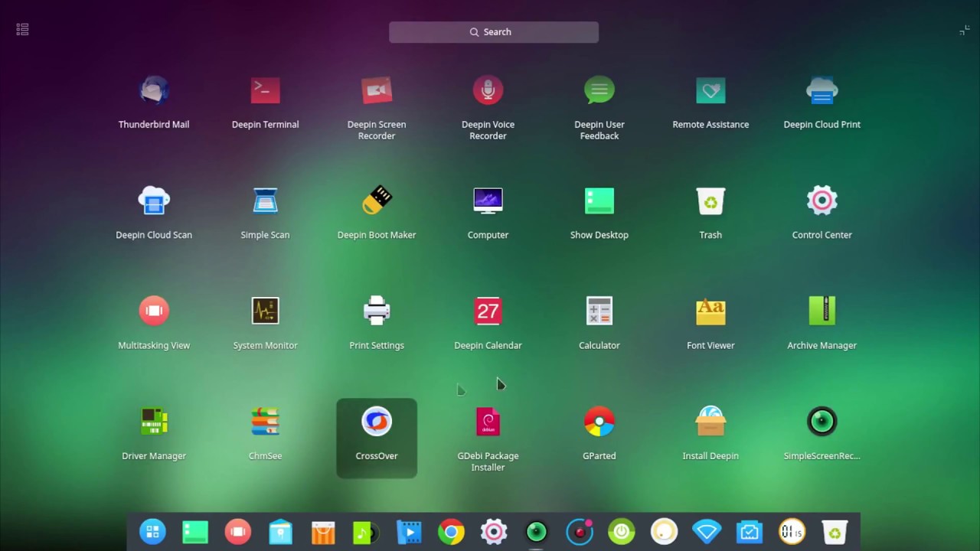Screen dimensions: 980x551
Task: Click the clock widget in the dock
Action: click(792, 532)
